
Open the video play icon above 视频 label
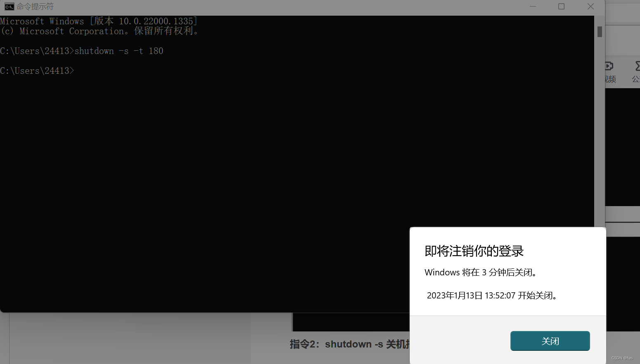609,66
